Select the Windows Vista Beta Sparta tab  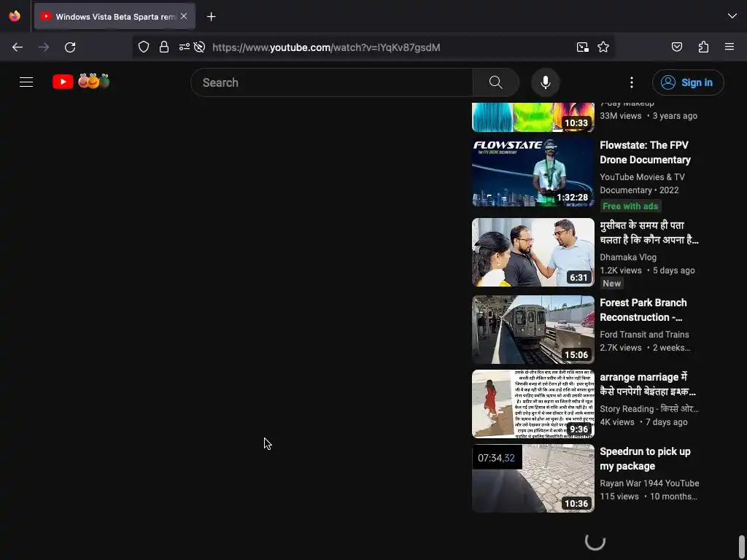click(x=115, y=16)
